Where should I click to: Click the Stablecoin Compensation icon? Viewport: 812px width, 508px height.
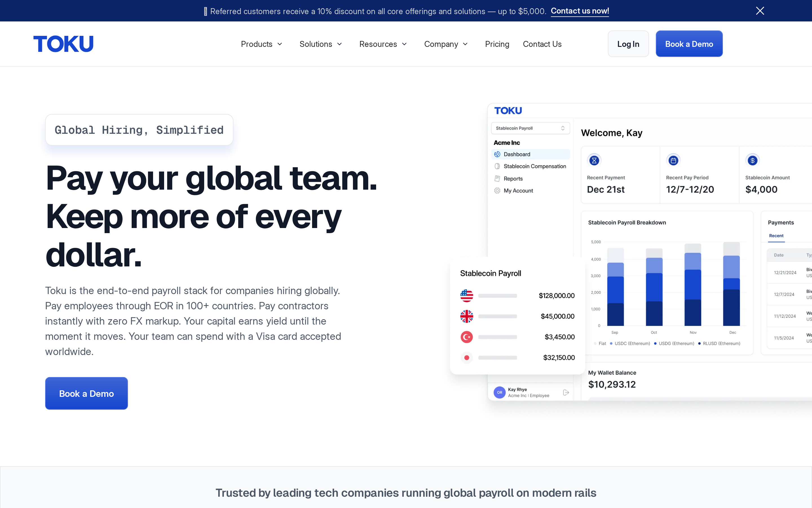(497, 166)
